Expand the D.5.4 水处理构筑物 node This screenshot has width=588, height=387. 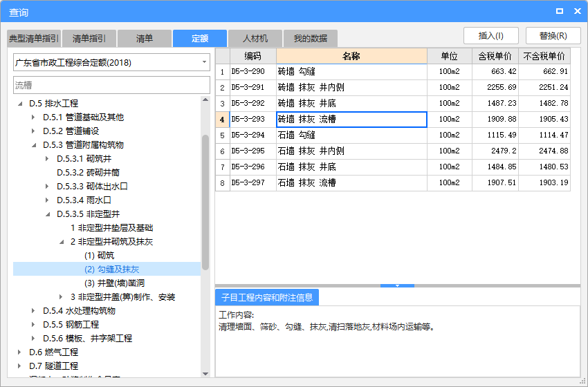click(33, 311)
